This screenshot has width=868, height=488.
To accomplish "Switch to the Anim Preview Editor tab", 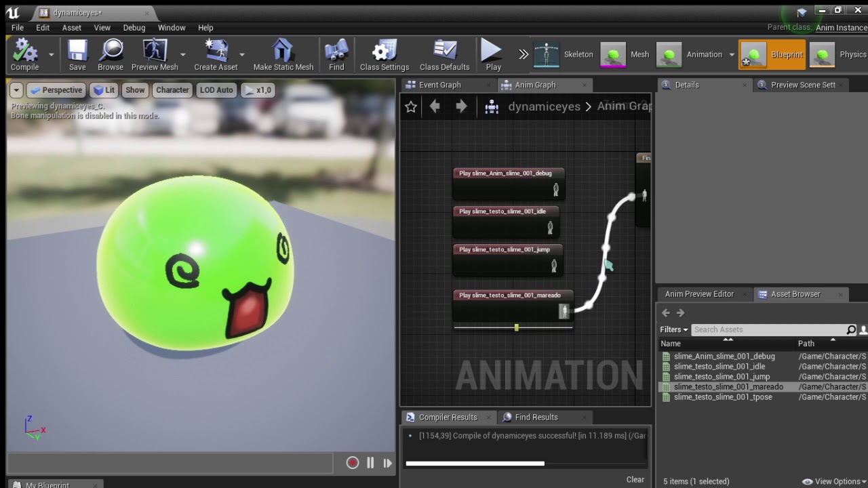I will pos(699,293).
